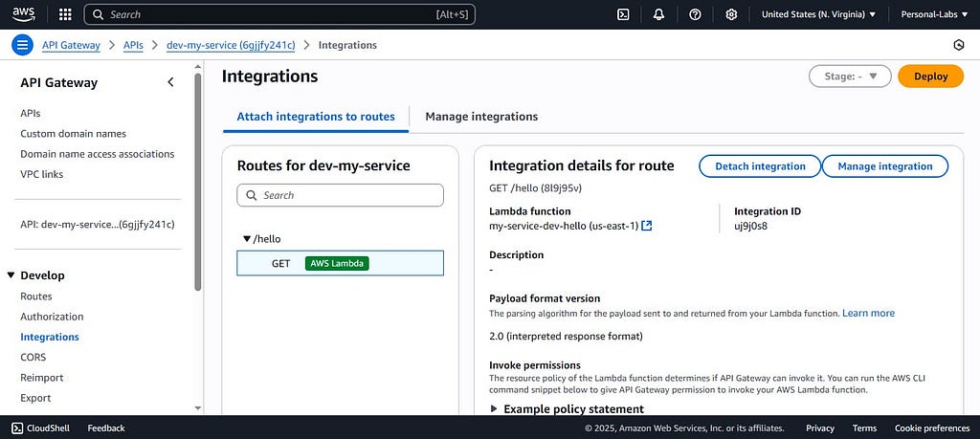Viewport: 980px width, 439px height.
Task: Click API: dev-my-service...(6gjjfy241c) sidebar label
Action: pyautogui.click(x=98, y=224)
